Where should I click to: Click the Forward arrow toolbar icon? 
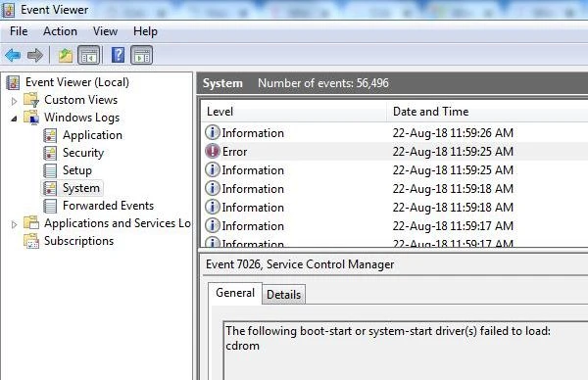(x=35, y=56)
